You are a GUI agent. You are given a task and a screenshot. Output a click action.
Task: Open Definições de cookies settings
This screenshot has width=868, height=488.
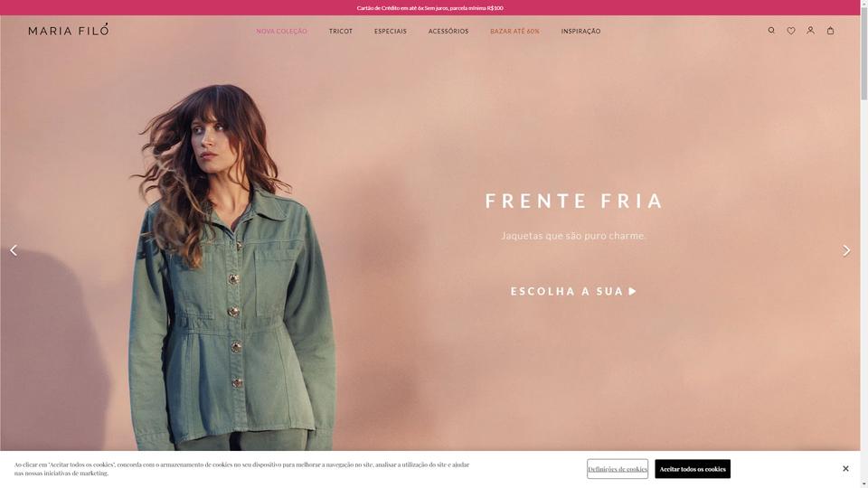(618, 469)
